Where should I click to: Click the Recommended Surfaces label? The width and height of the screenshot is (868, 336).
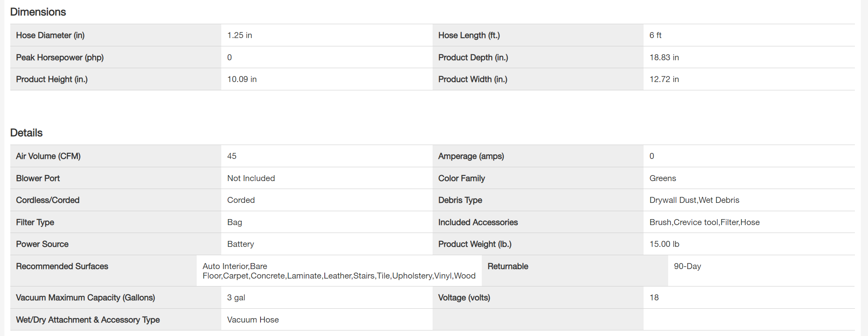(x=62, y=266)
